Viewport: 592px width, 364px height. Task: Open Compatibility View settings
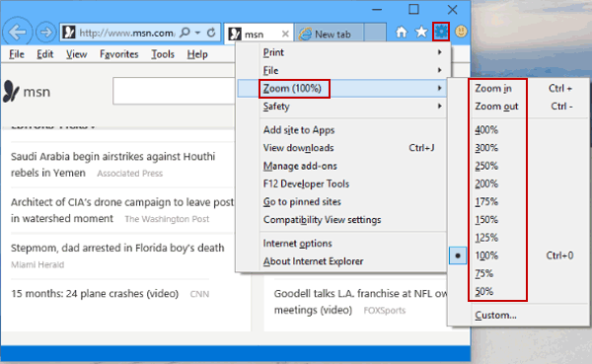341,220
